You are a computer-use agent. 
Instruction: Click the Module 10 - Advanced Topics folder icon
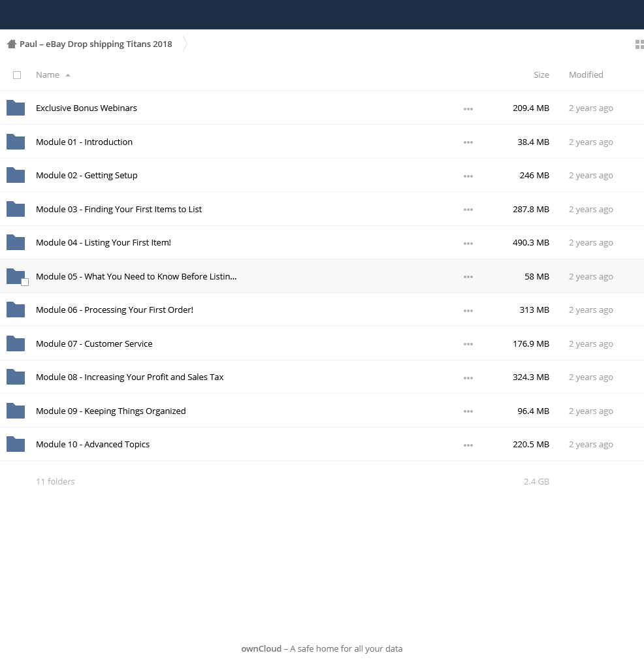[16, 444]
